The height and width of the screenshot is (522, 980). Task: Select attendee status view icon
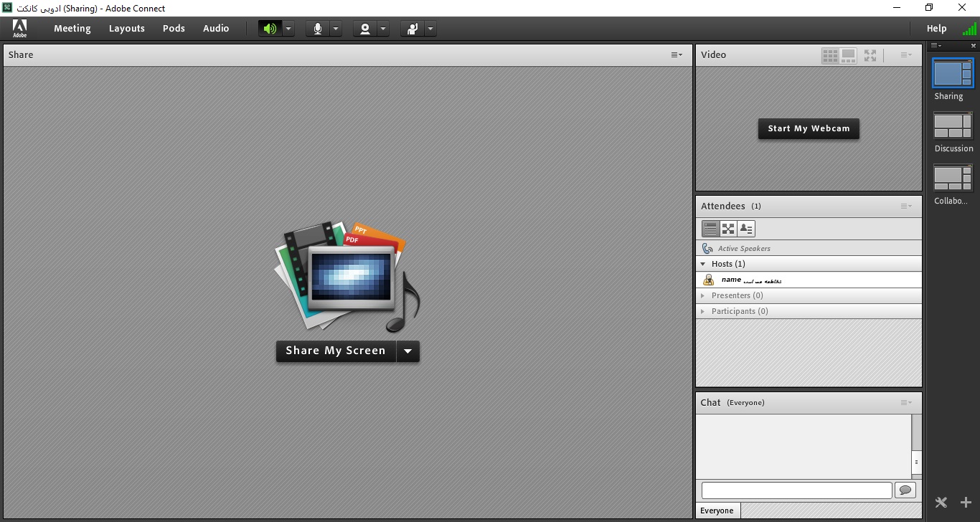tap(746, 229)
